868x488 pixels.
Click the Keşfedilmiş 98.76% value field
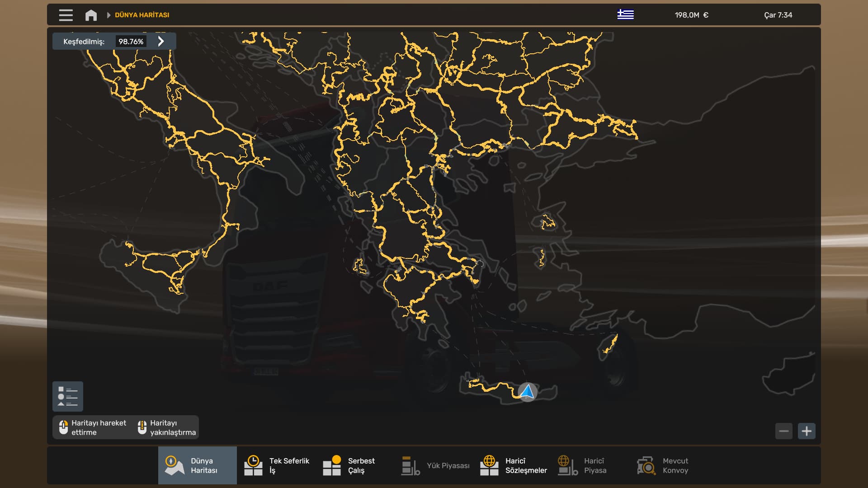click(131, 42)
